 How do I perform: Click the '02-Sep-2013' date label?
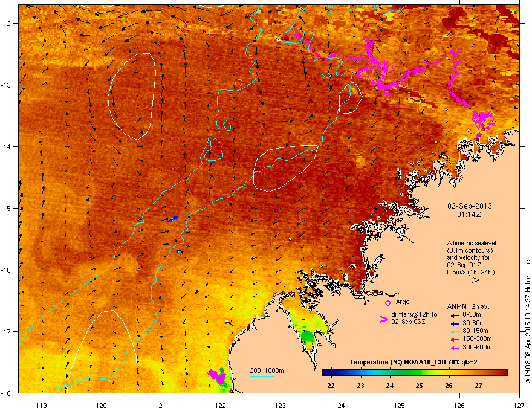469,206
